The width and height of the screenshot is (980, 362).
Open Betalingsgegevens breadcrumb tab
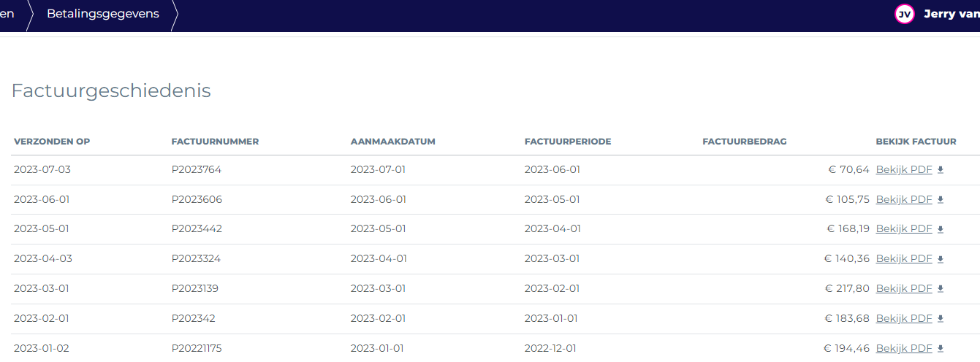tap(103, 14)
